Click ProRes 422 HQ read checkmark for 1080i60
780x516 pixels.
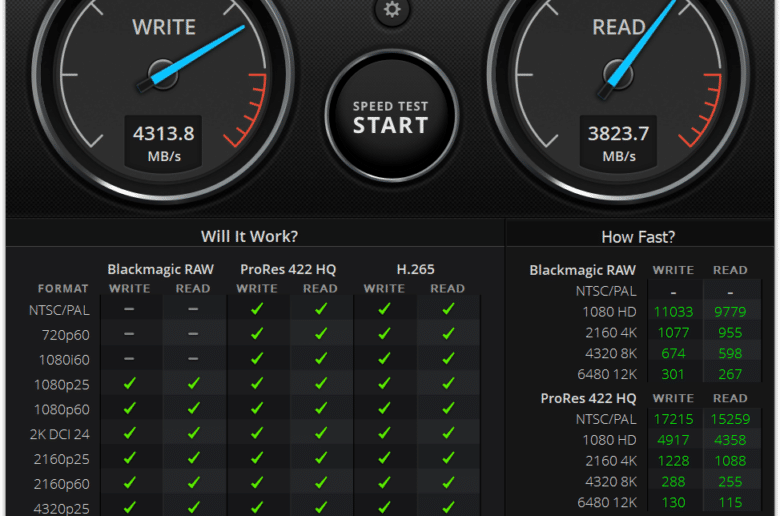click(x=321, y=358)
